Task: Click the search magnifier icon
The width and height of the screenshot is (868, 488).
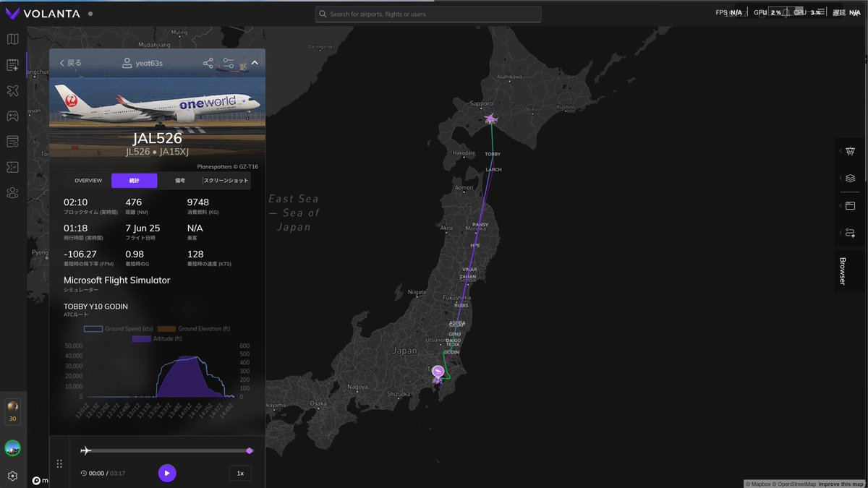Action: click(x=323, y=14)
